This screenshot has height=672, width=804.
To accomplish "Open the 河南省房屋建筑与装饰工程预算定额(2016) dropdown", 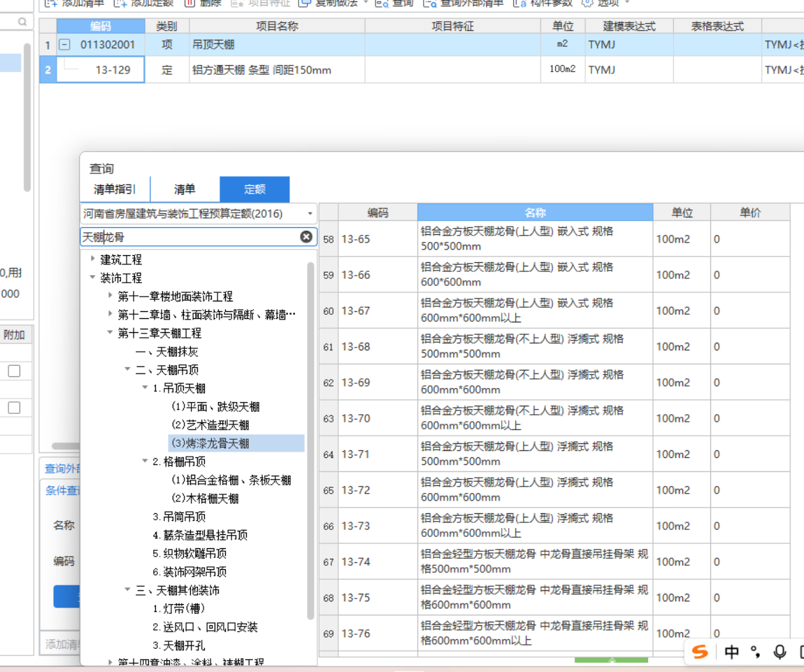I will (x=310, y=214).
